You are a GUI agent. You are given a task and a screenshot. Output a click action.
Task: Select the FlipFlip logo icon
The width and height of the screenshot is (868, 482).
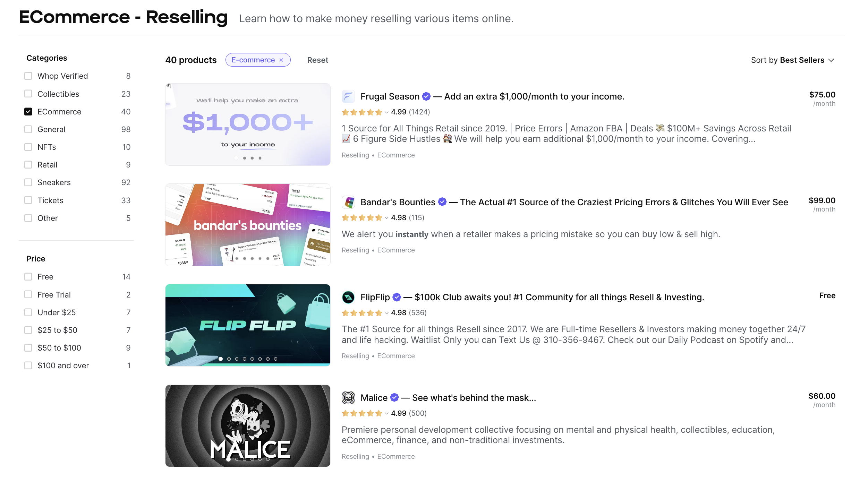click(x=348, y=297)
